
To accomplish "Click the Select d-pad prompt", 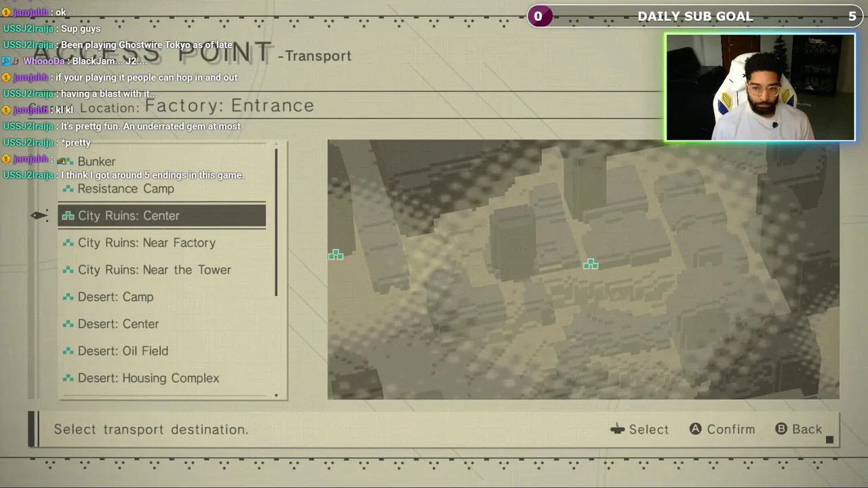I will point(639,429).
